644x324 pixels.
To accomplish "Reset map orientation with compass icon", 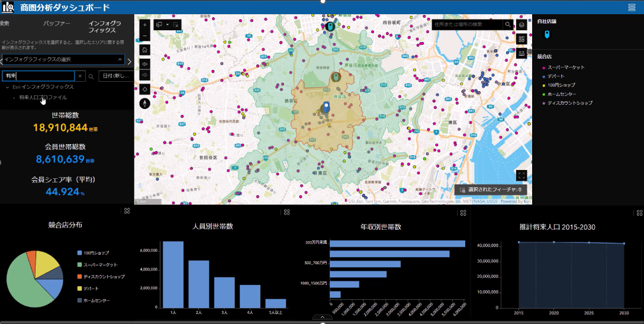I will 145,103.
